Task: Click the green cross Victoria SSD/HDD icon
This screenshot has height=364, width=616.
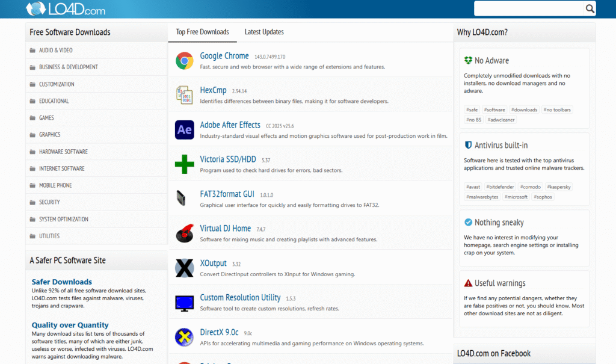Action: [184, 164]
